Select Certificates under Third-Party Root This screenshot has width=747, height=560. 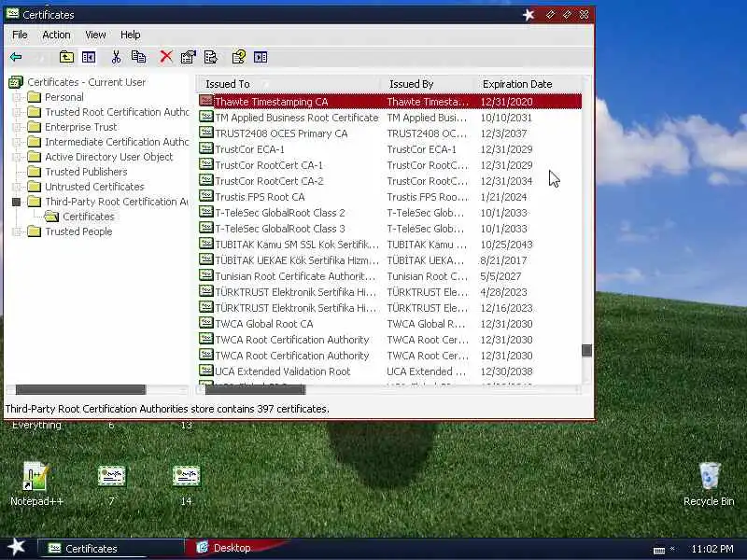tap(89, 217)
